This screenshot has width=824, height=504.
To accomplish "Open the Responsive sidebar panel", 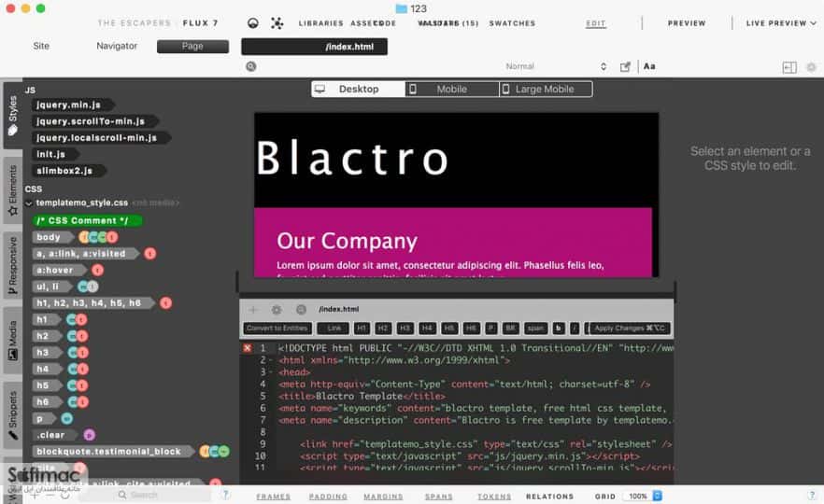I will click(x=13, y=265).
